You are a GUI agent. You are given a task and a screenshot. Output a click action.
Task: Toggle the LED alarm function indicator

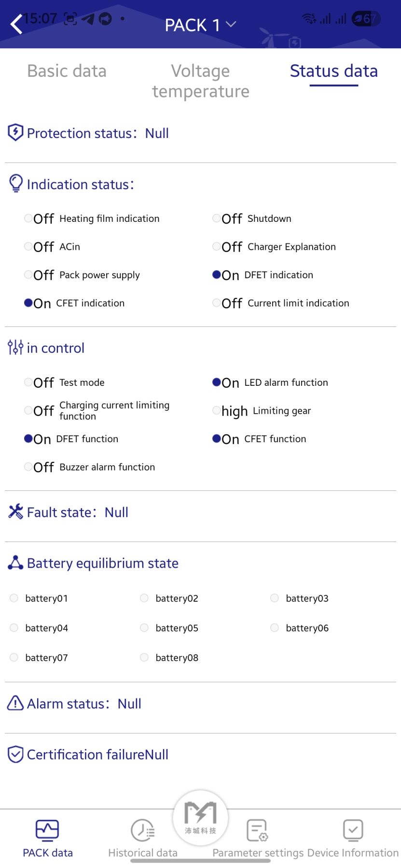(x=217, y=382)
